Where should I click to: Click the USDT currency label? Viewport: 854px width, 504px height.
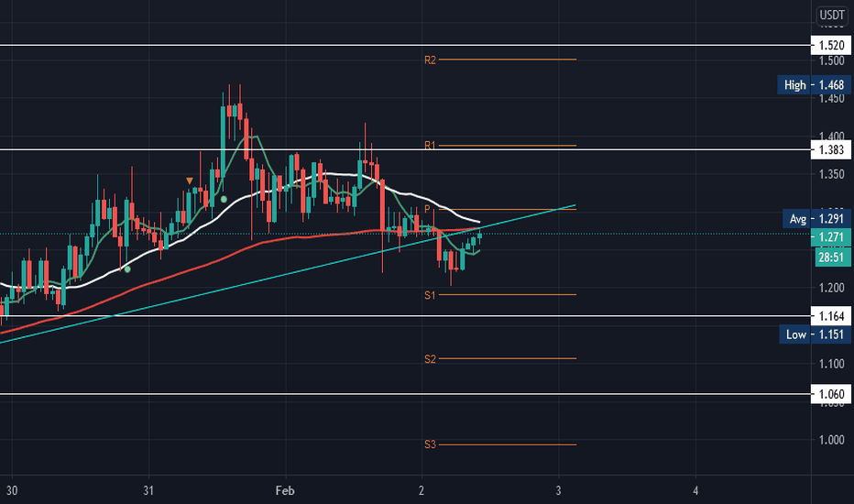coord(832,16)
